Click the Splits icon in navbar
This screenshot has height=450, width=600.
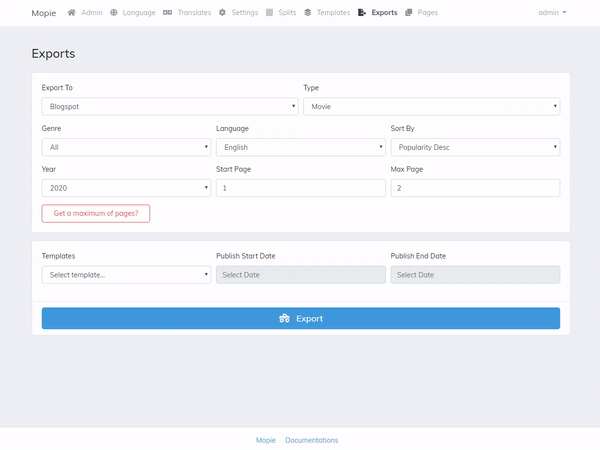coord(271,13)
